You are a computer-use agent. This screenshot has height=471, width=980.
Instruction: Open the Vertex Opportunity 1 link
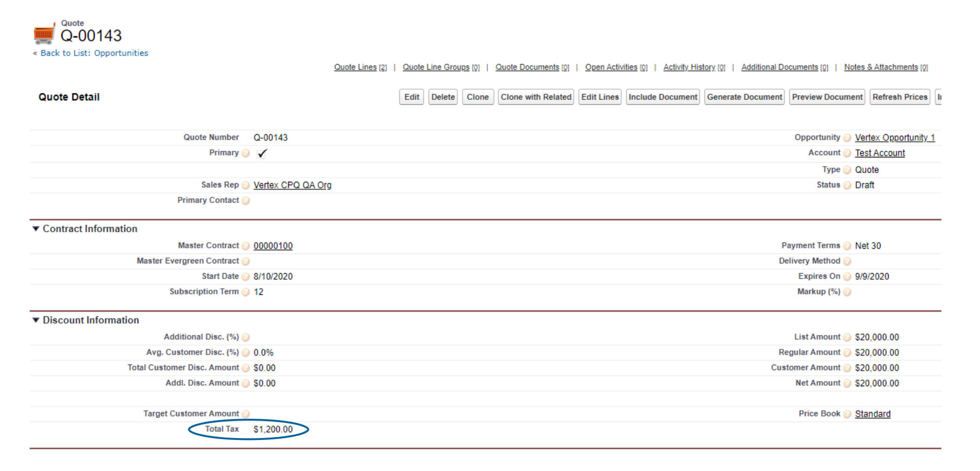(x=895, y=138)
